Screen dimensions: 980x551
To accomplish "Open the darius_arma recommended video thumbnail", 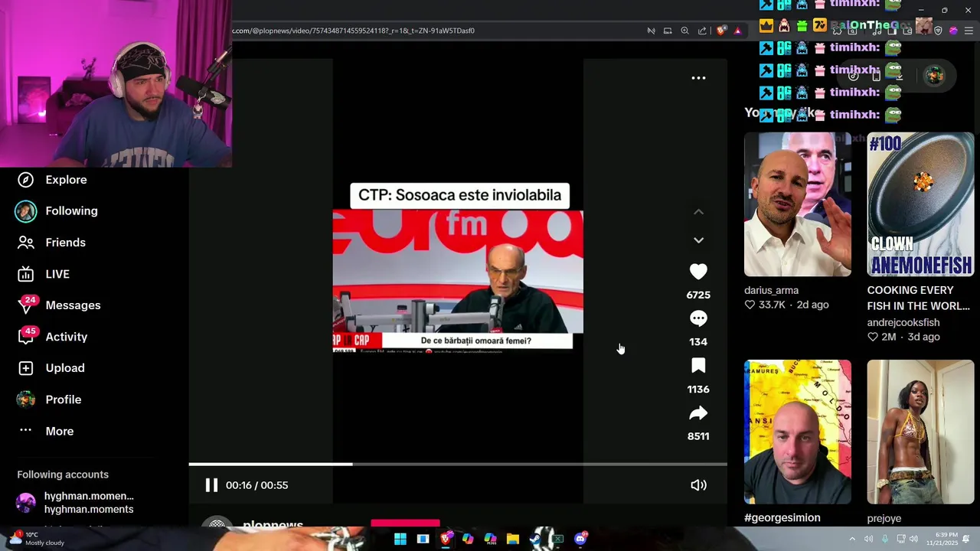I will [797, 204].
